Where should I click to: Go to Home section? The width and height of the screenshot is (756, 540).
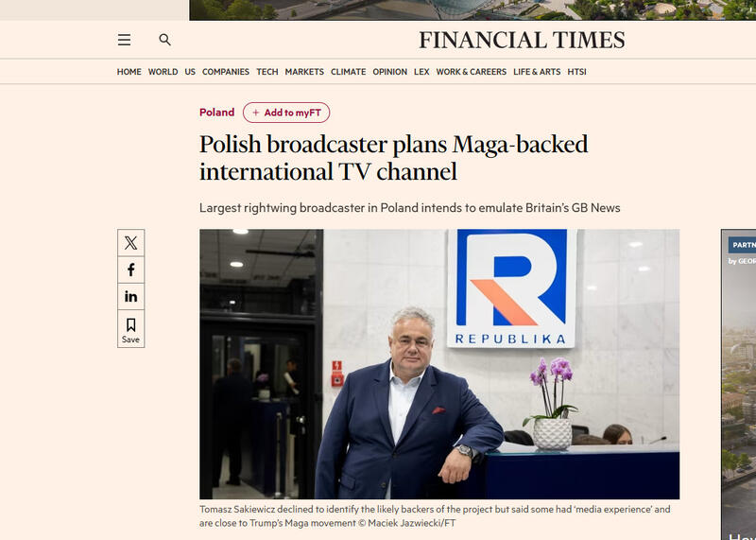(x=129, y=72)
